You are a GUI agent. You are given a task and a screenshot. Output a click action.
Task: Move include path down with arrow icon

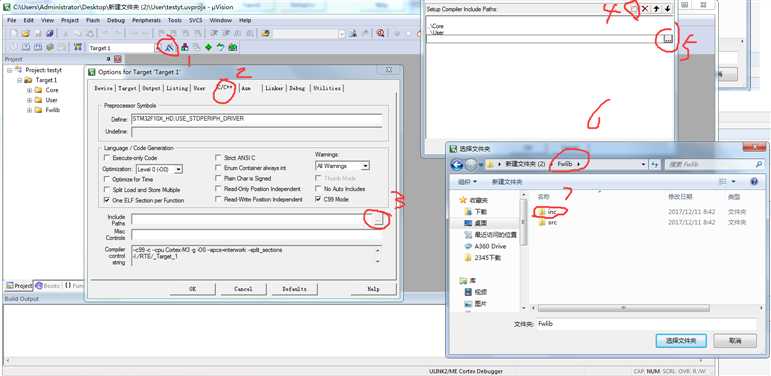(x=667, y=9)
